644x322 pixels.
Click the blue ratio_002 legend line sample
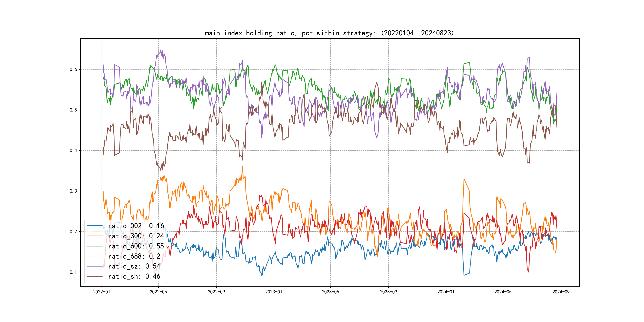(95, 226)
